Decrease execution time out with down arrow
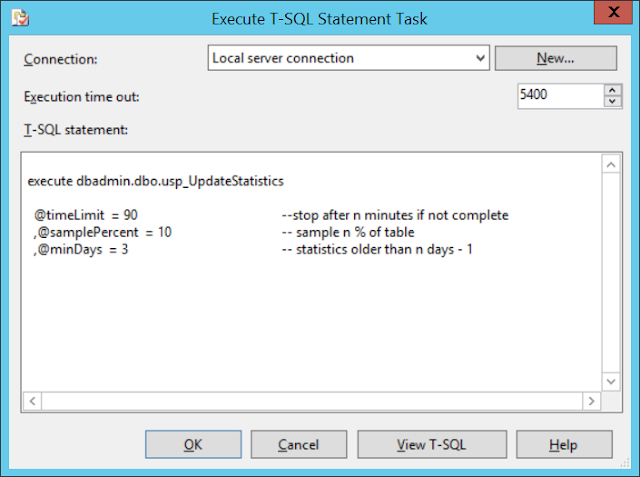Screen dimensions: 640x477 pos(612,102)
